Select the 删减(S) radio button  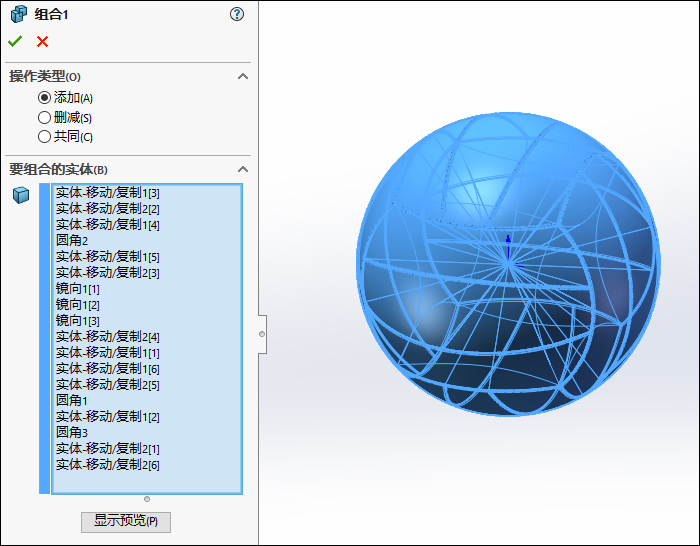pos(44,117)
